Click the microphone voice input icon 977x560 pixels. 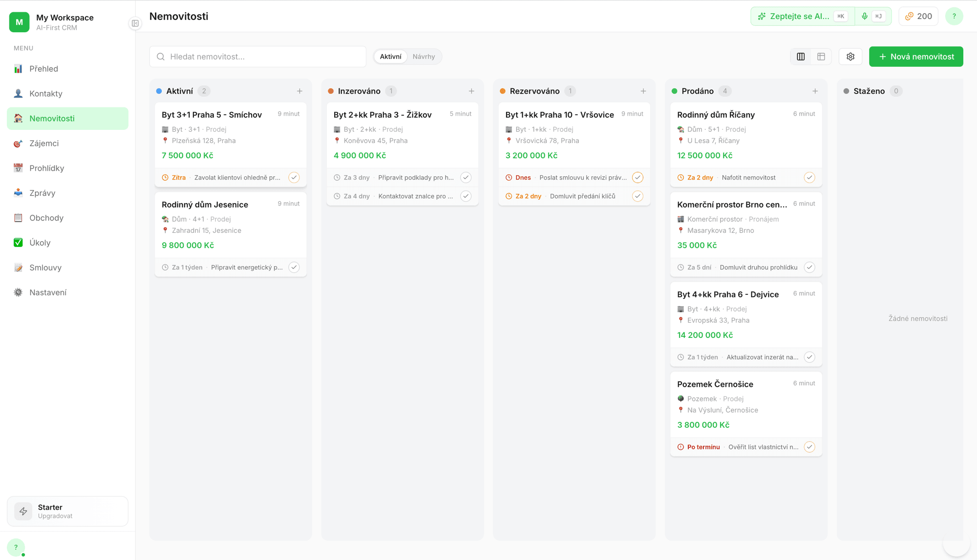(865, 16)
